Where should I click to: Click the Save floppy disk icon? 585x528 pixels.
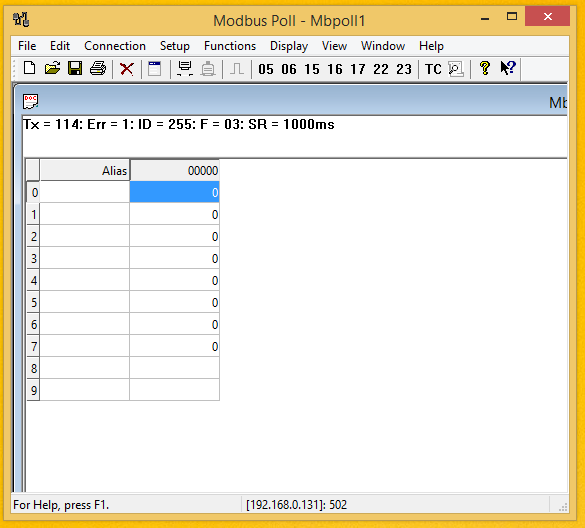click(x=75, y=69)
